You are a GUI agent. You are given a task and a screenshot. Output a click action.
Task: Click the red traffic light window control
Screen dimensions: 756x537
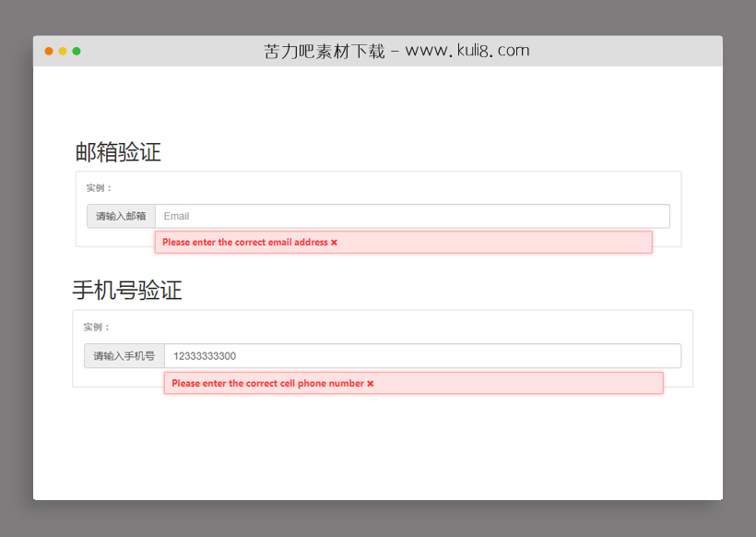(48, 52)
